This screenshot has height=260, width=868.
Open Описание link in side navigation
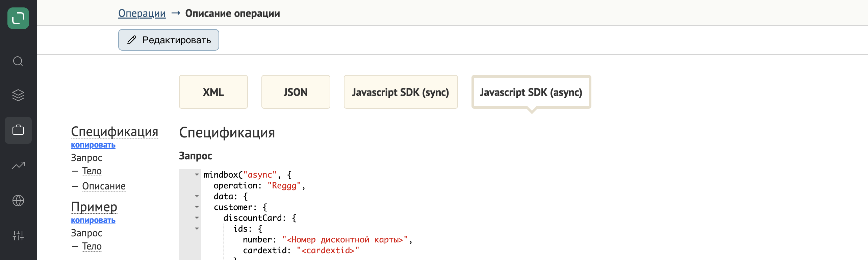pos(104,186)
